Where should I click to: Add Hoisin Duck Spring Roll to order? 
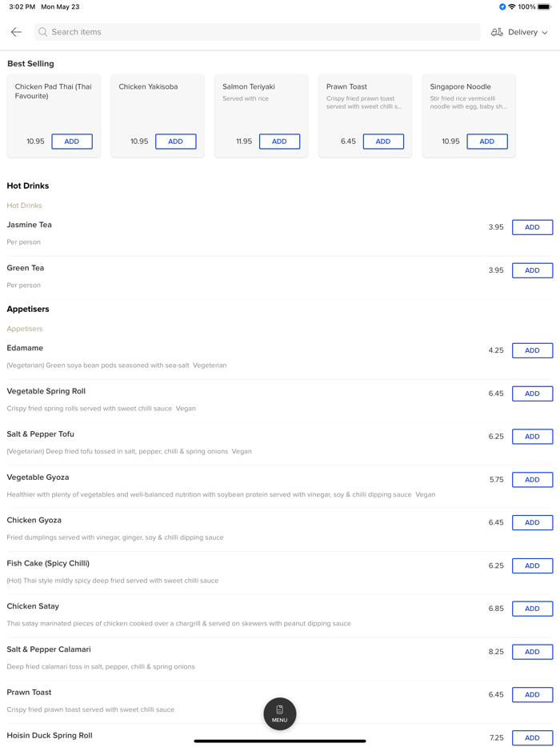[532, 737]
